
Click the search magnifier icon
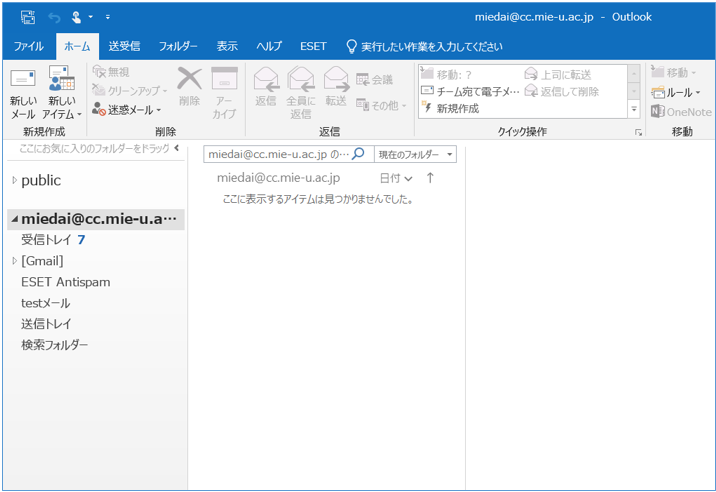pyautogui.click(x=359, y=153)
